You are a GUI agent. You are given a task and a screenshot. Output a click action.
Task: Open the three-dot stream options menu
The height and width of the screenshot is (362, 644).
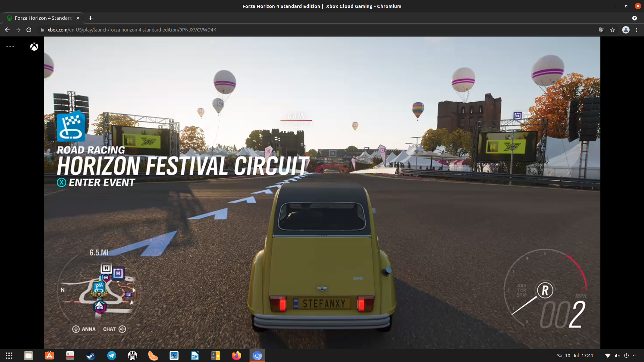(10, 47)
